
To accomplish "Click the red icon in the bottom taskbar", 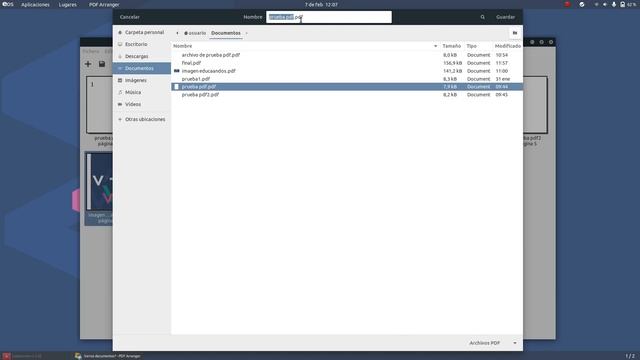I will (6, 356).
